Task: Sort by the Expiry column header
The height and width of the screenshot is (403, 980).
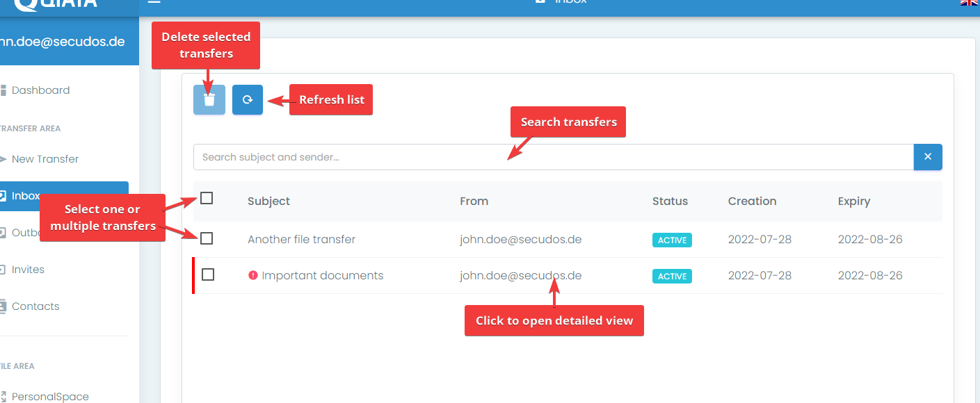Action: (x=853, y=201)
